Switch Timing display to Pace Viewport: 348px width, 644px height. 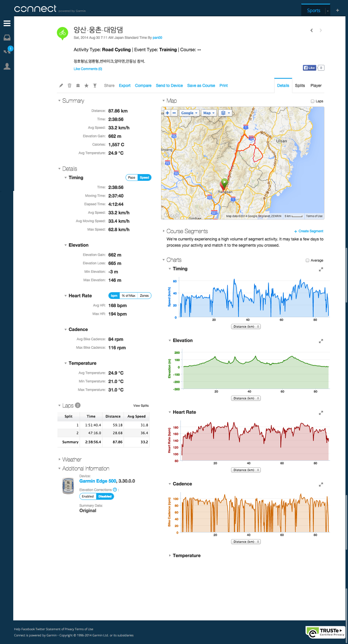click(x=131, y=178)
